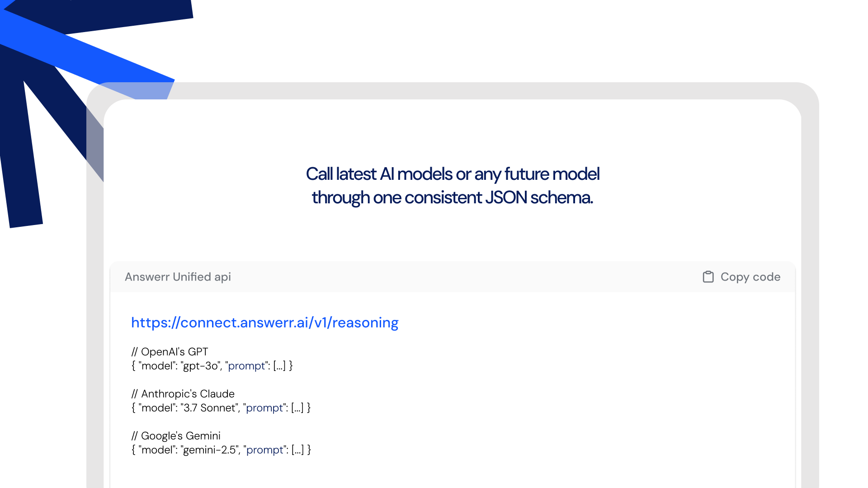Click the prompt keyword in the Sonnet line
Image resolution: width=868 pixels, height=488 pixels.
click(264, 408)
